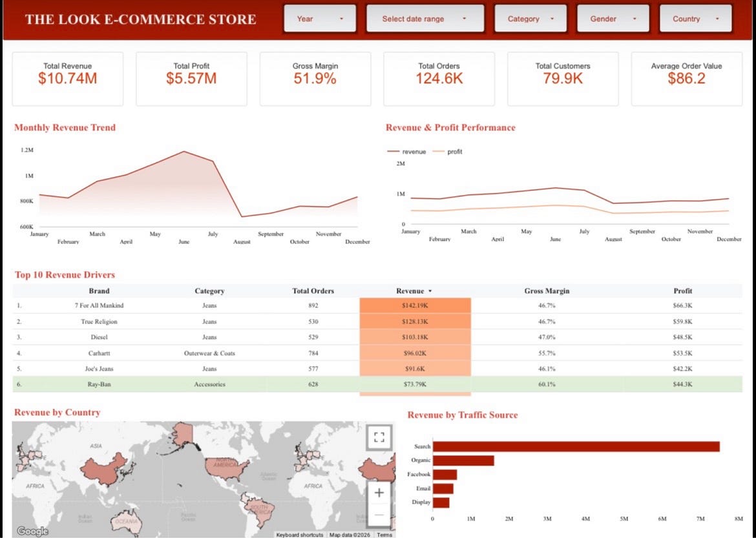Viewport: 756px width, 538px height.
Task: Select the Diesel brand cell
Action: (99, 337)
